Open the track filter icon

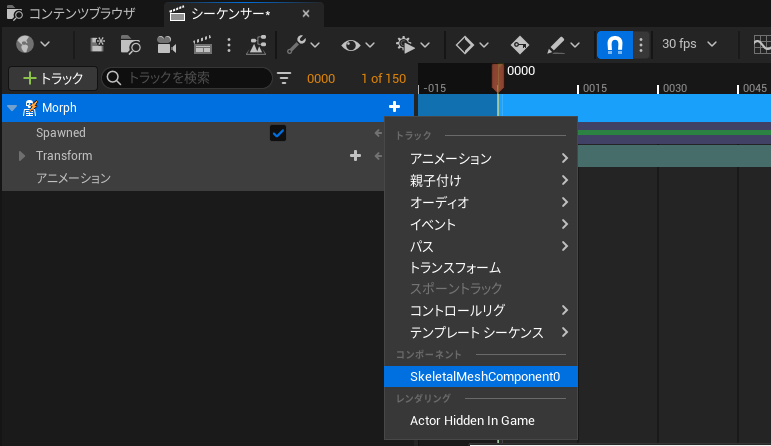point(284,78)
